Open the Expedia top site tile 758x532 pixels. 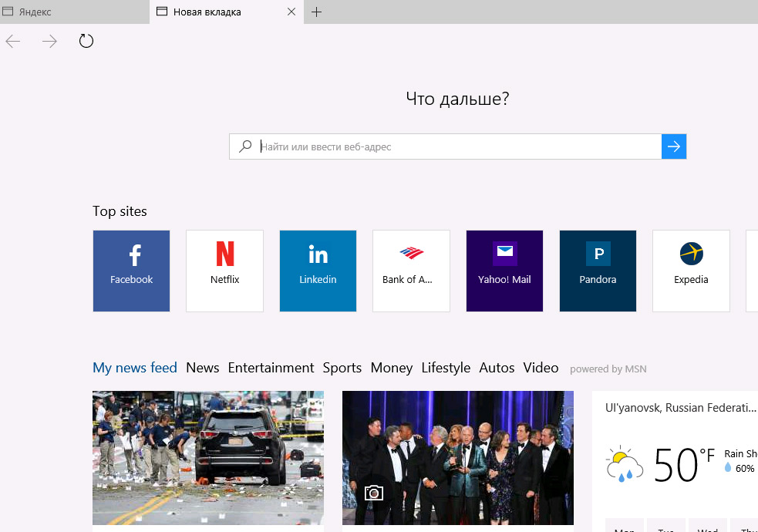pyautogui.click(x=691, y=271)
